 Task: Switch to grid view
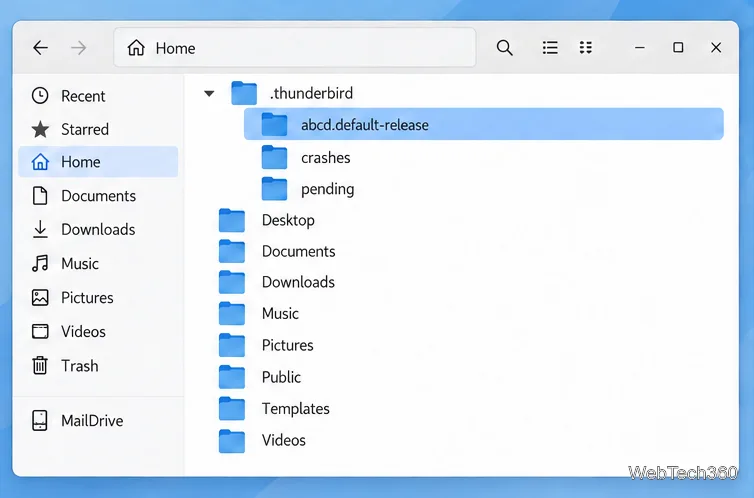click(x=586, y=48)
